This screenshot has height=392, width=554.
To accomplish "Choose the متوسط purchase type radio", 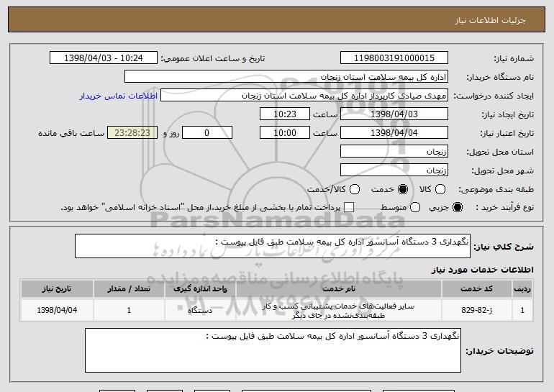I will tap(415, 208).
